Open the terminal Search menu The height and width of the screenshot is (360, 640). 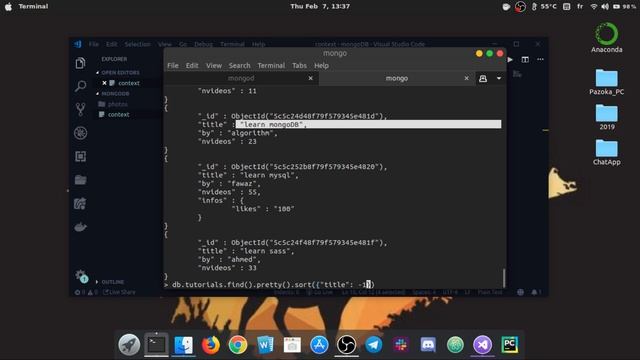239,65
